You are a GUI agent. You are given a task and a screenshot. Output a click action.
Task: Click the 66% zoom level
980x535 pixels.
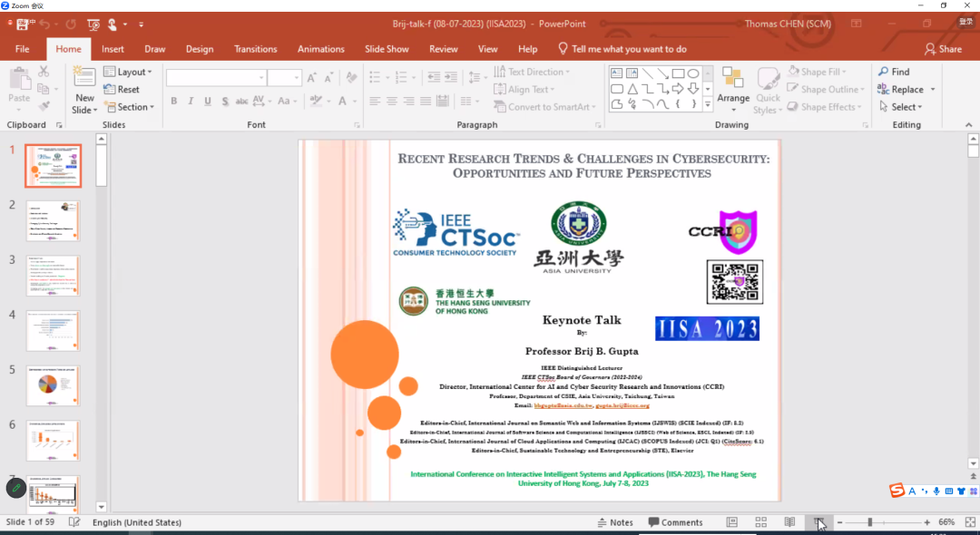pyautogui.click(x=946, y=522)
